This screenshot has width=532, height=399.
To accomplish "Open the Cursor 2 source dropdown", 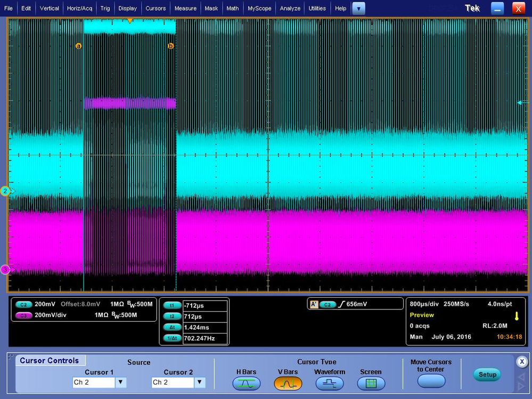I will coord(199,382).
